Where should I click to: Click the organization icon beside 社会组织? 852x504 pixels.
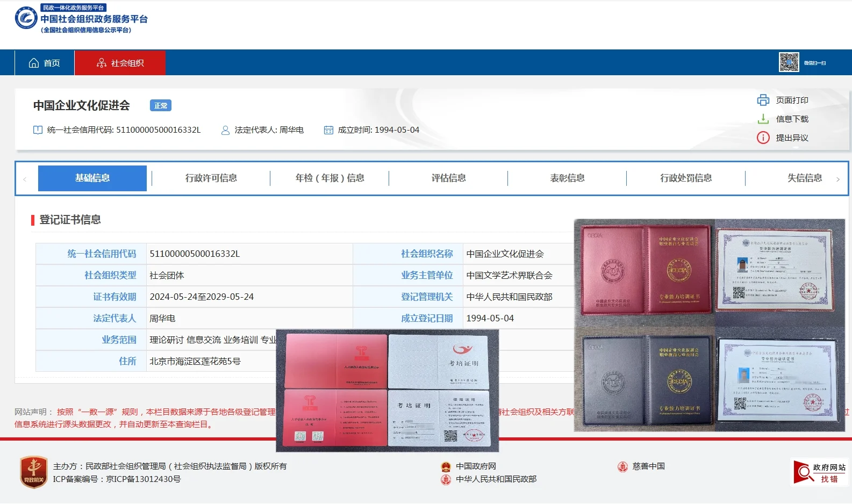point(102,63)
